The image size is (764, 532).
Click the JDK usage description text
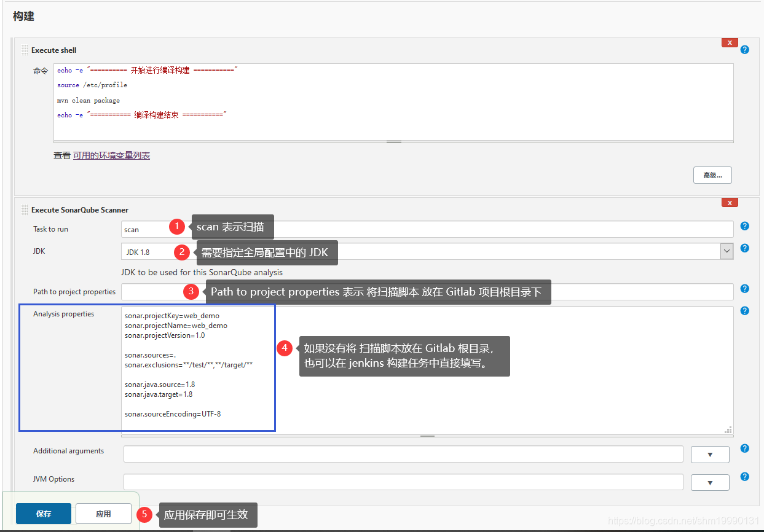pos(202,272)
